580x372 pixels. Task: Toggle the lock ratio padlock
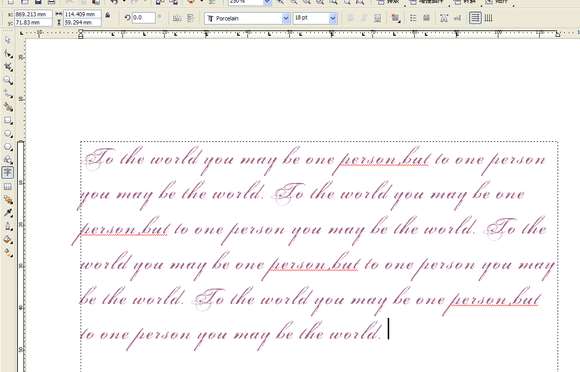(107, 15)
